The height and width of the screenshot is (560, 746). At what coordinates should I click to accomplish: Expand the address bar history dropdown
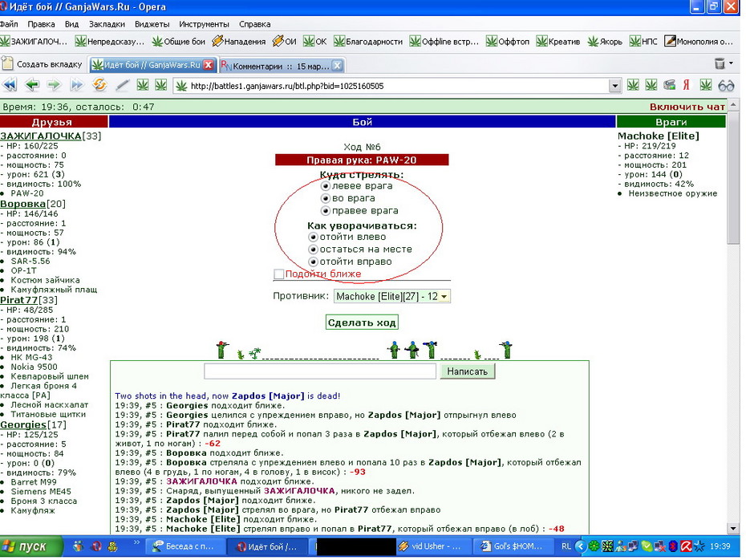tap(614, 86)
